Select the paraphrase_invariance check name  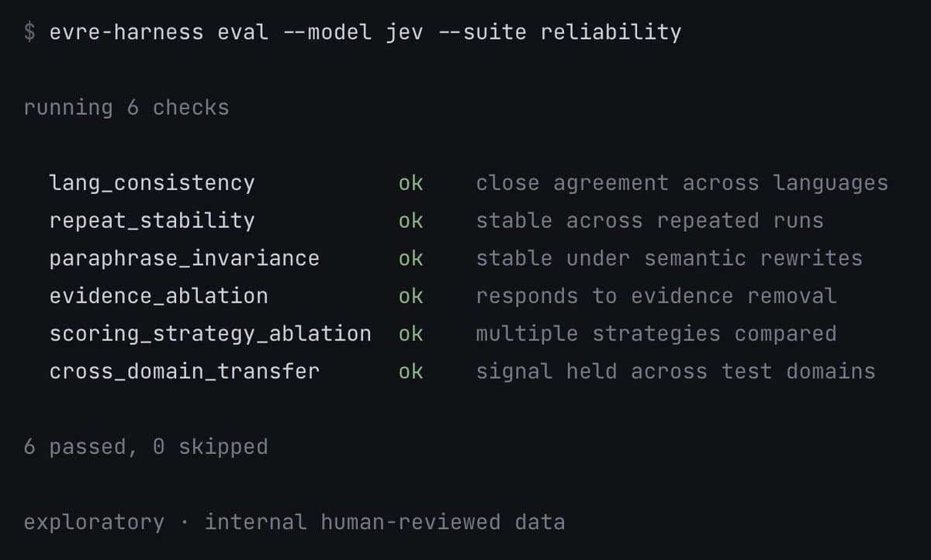point(185,258)
